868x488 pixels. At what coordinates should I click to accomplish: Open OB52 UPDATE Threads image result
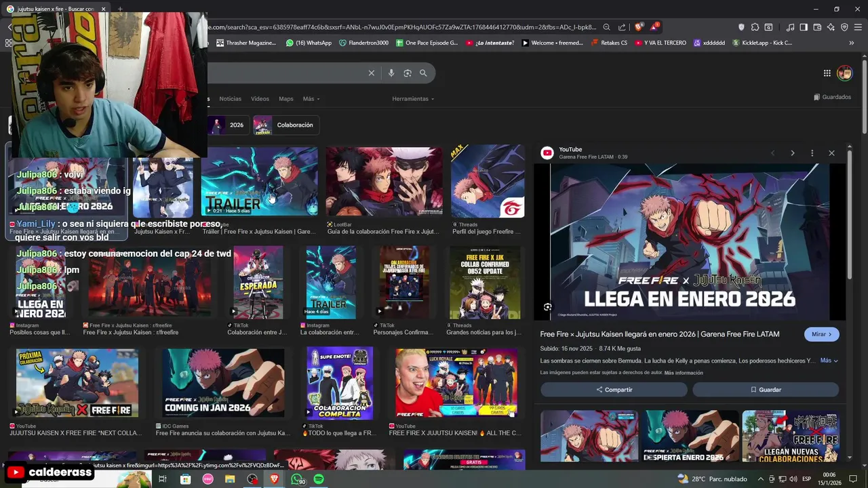pyautogui.click(x=484, y=283)
